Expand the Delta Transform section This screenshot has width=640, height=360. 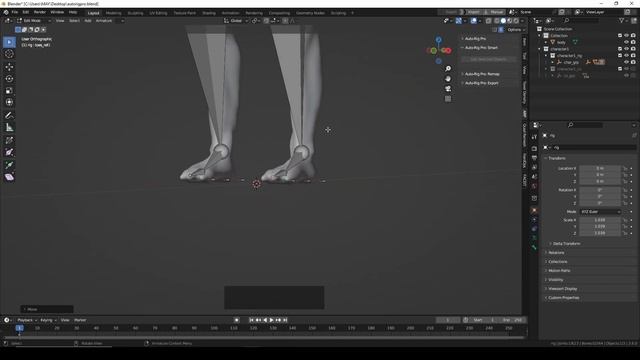[566, 244]
